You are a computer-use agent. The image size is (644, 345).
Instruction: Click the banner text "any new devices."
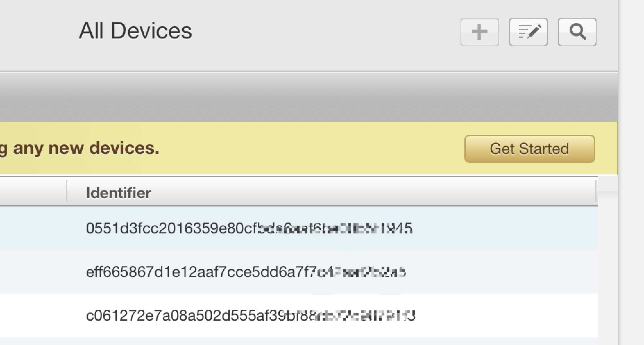point(86,148)
